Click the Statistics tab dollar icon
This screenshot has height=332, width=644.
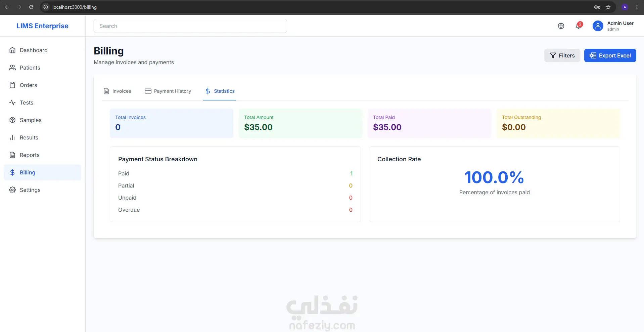208,91
